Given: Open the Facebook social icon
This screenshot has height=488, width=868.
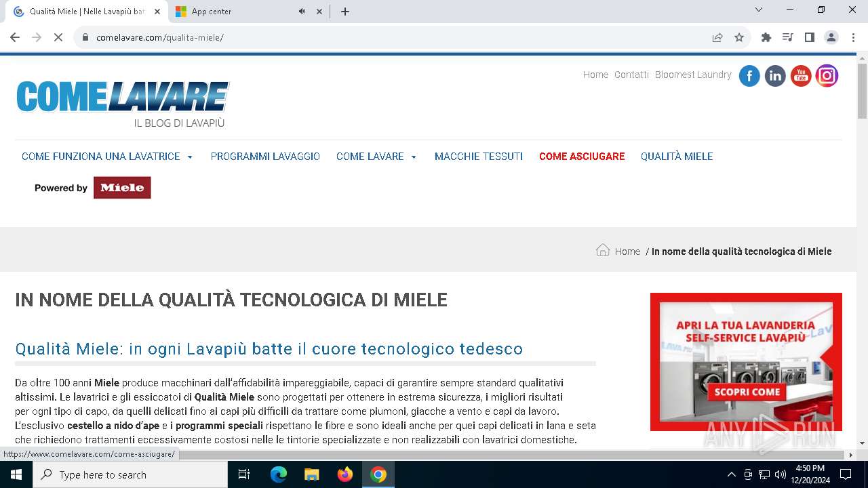Looking at the screenshot, I should coord(749,76).
